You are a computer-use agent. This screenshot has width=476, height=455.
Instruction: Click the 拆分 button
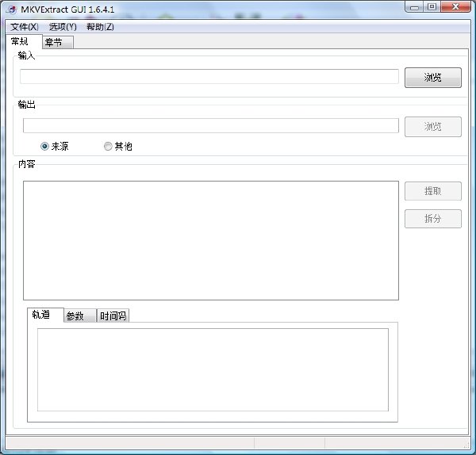pyautogui.click(x=433, y=219)
